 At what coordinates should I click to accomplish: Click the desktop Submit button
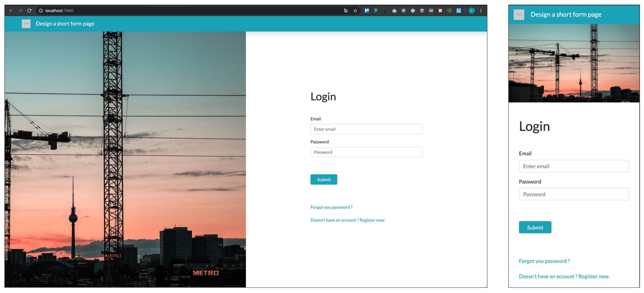324,179
